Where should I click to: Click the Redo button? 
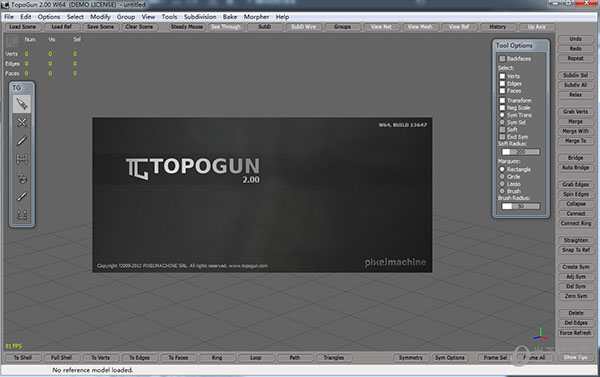click(576, 49)
